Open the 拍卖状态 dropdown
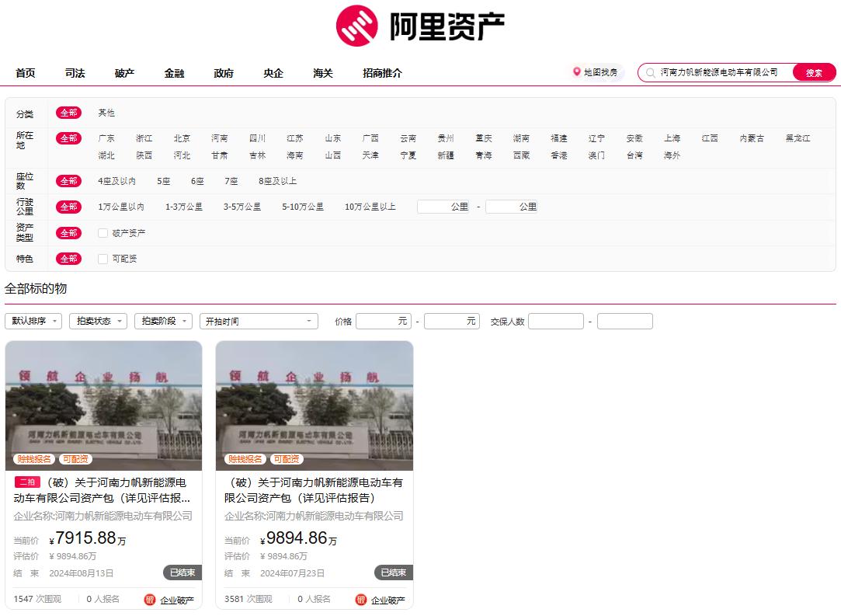This screenshot has height=616, width=841. pos(98,321)
